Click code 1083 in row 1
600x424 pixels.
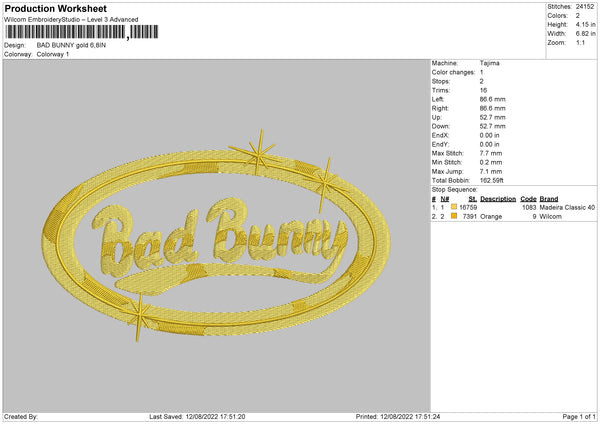tap(529, 207)
